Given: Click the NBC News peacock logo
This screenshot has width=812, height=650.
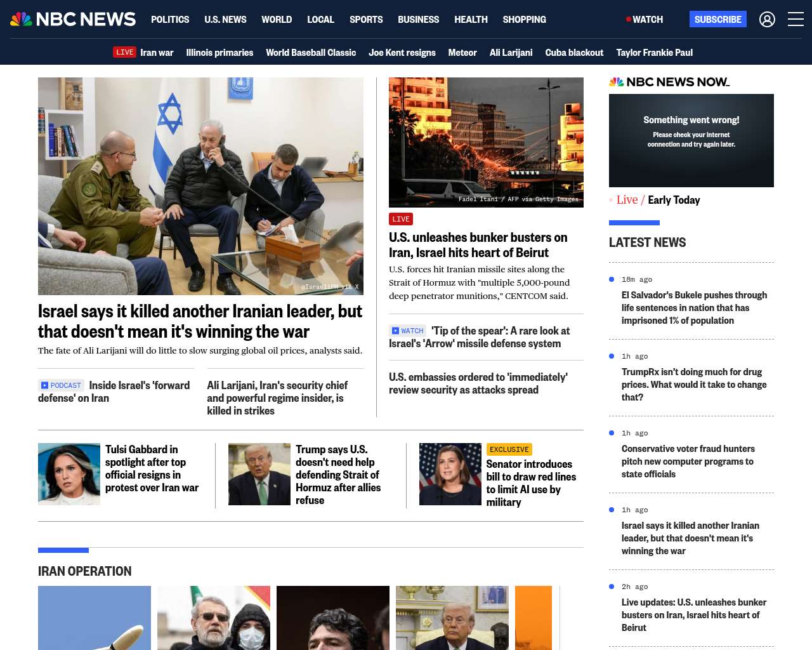Looking at the screenshot, I should pyautogui.click(x=73, y=19).
